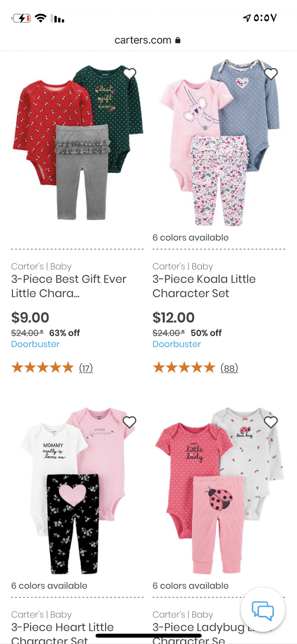Open 3-Piece Best Gift Ever product title

pyautogui.click(x=69, y=286)
